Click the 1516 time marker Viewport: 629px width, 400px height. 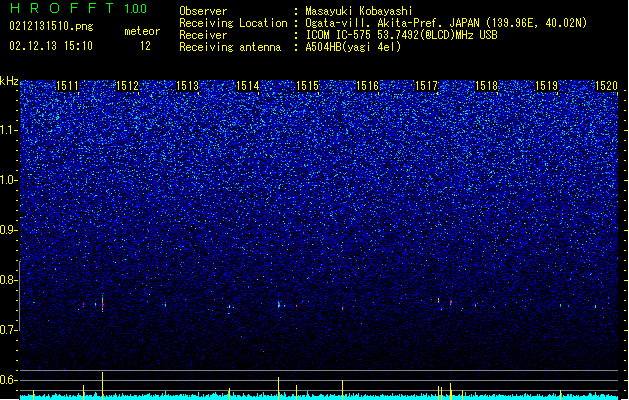point(367,86)
